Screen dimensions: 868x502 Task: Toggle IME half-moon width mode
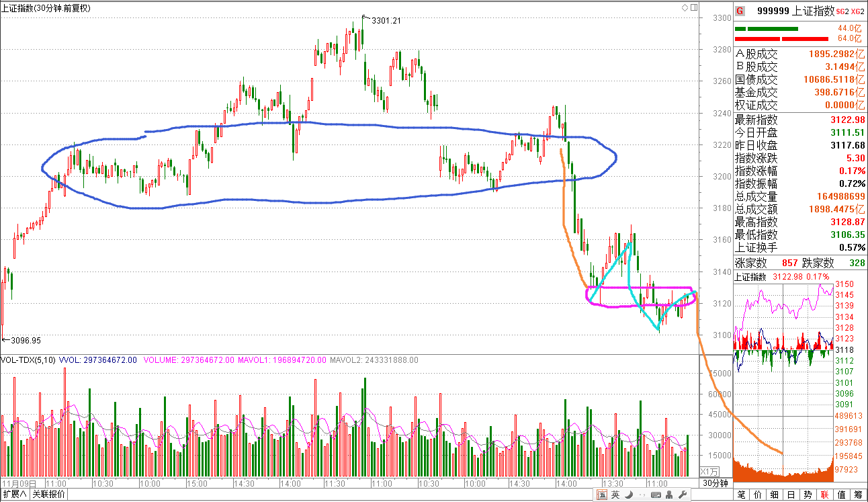(x=627, y=495)
